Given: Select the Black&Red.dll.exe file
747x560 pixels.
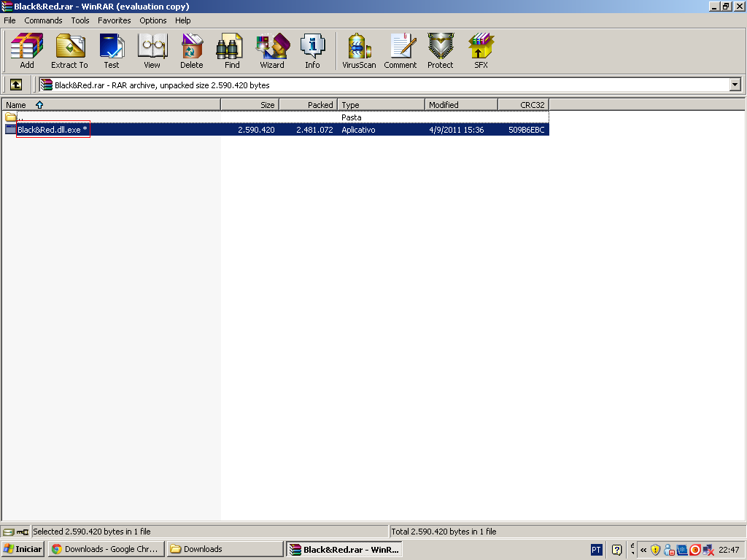Looking at the screenshot, I should pyautogui.click(x=51, y=130).
